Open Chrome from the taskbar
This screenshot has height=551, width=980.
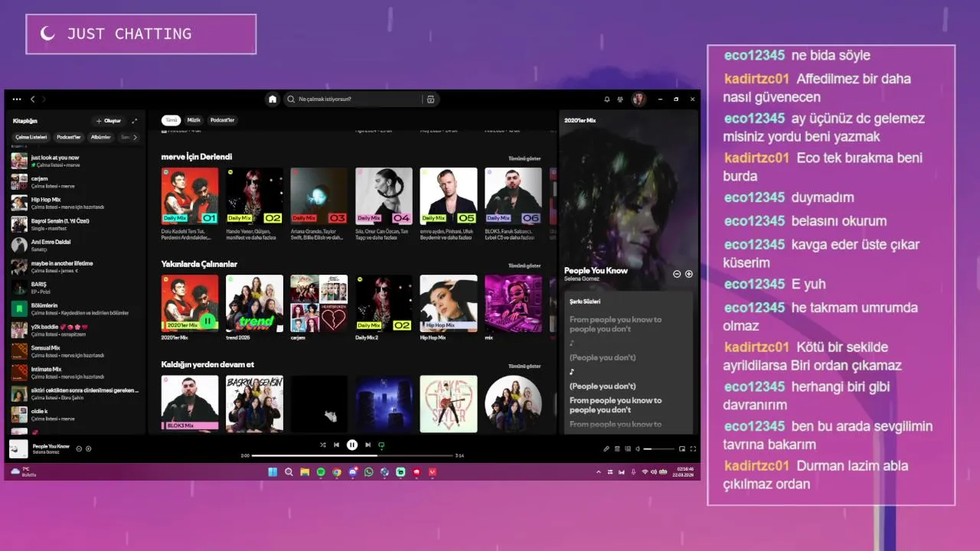337,472
